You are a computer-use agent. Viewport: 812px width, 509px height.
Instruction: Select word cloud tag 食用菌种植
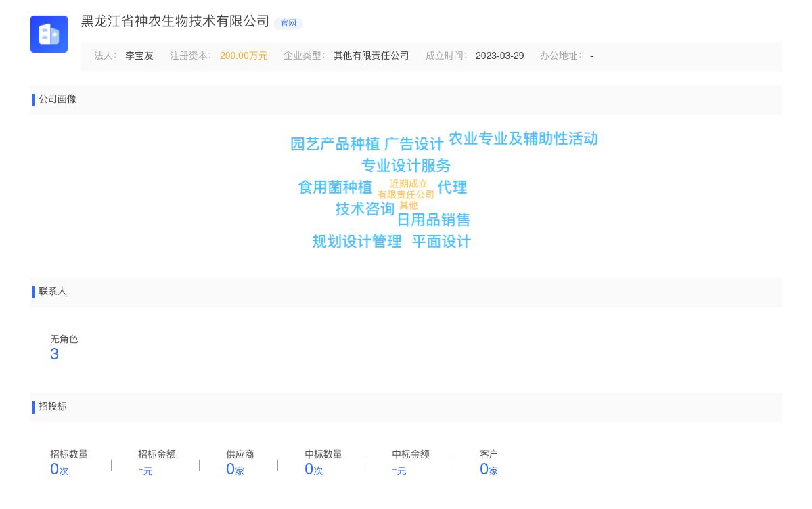point(335,187)
